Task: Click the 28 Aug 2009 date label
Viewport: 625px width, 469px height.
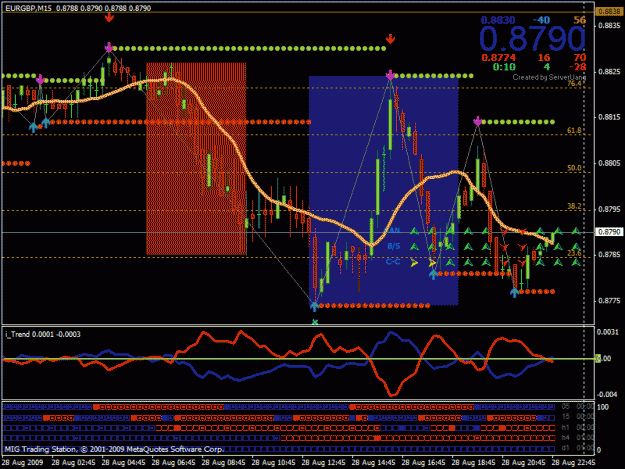Action: click(22, 463)
